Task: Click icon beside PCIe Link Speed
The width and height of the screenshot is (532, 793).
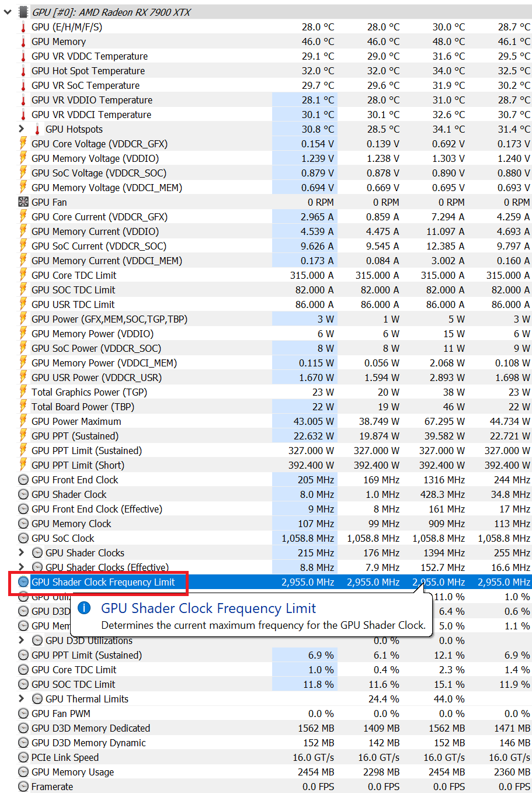Action: tap(23, 757)
